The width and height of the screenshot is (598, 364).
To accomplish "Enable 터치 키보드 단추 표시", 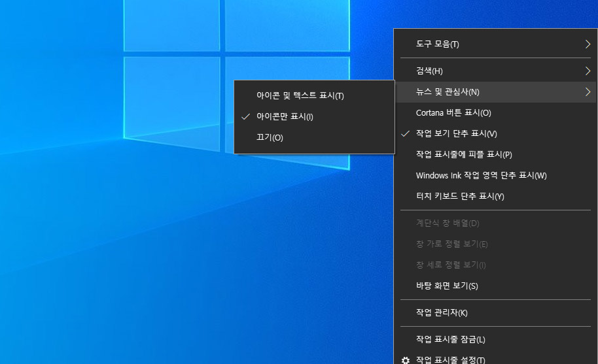I will coord(459,196).
